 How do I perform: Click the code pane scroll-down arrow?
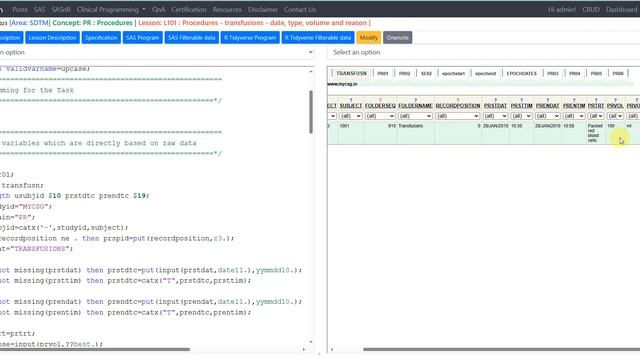pos(311,342)
